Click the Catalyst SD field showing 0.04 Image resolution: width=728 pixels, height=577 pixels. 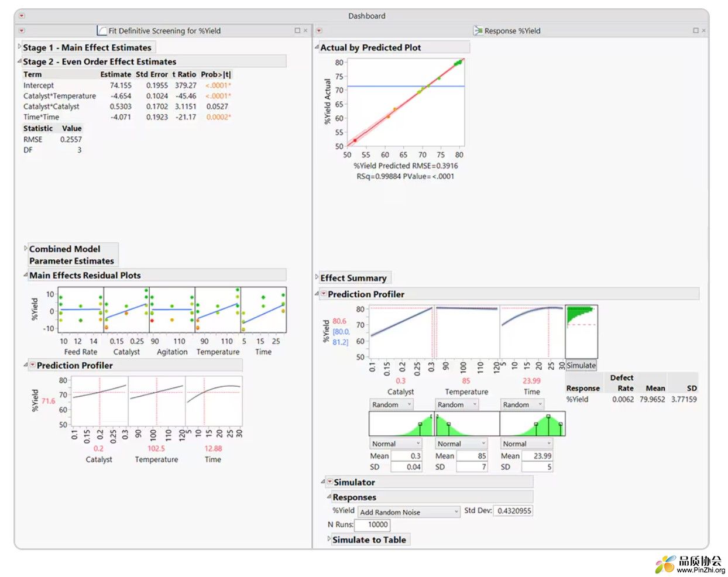pos(406,467)
